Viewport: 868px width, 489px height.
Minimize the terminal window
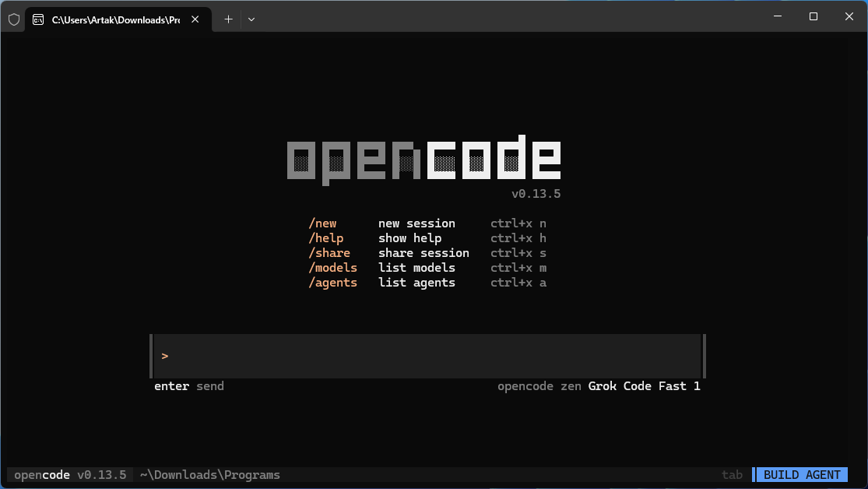pyautogui.click(x=778, y=16)
